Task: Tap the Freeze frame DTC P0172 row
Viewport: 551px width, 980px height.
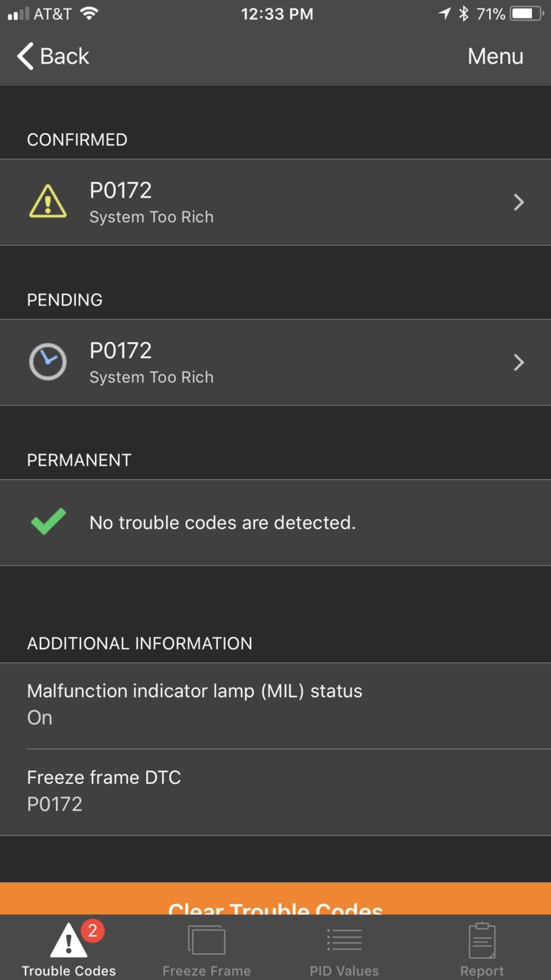Action: [275, 792]
